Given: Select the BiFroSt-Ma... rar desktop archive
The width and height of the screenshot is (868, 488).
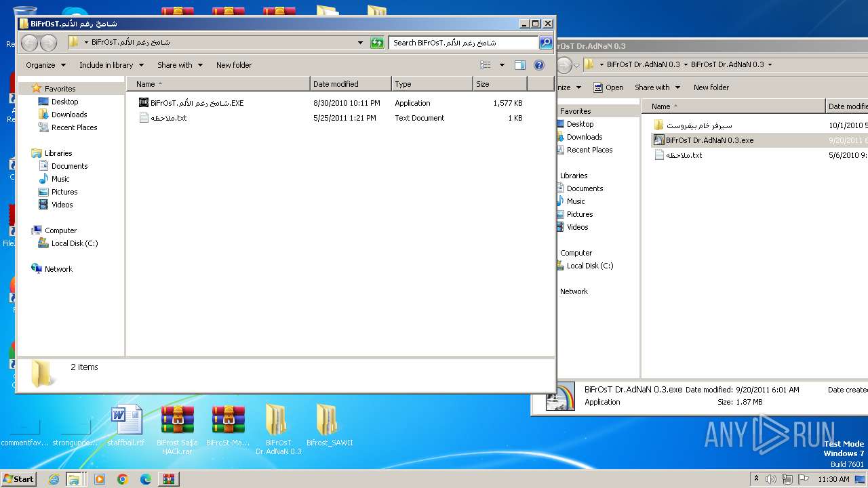Looking at the screenshot, I should click(228, 426).
